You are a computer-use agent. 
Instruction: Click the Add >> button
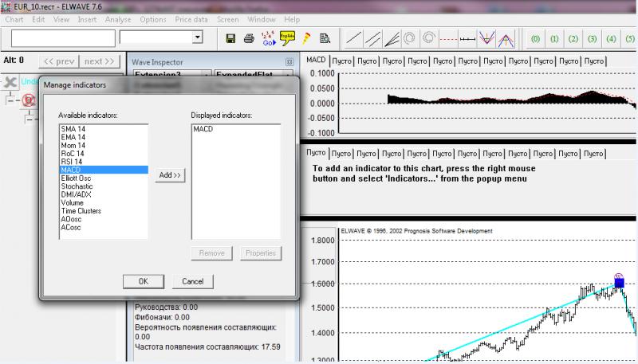click(x=170, y=175)
